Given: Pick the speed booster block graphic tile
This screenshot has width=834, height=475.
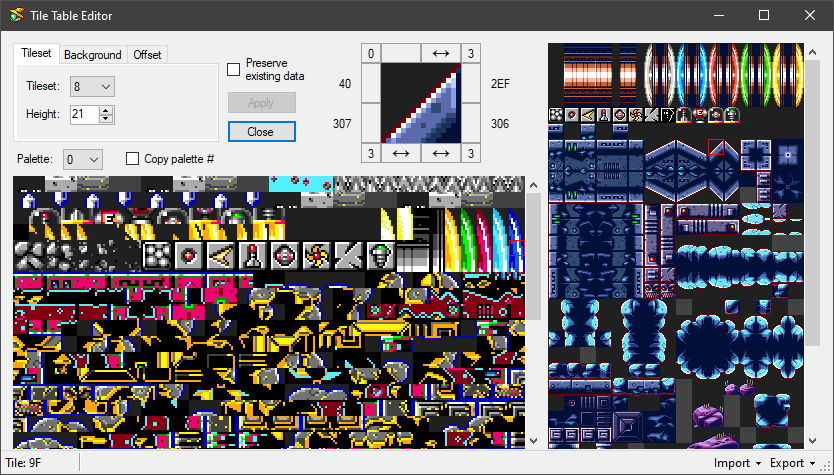Looking at the screenshot, I should (221, 256).
